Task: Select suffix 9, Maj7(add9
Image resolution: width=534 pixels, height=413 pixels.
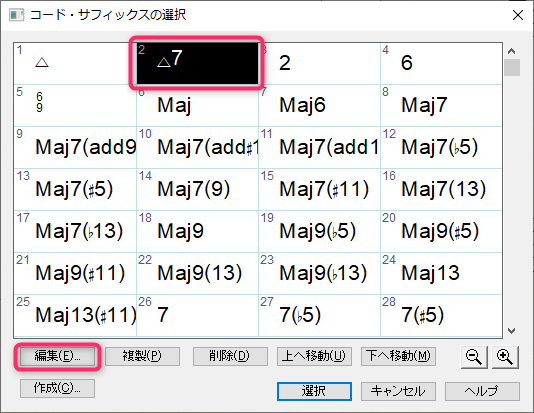Action: coord(75,148)
